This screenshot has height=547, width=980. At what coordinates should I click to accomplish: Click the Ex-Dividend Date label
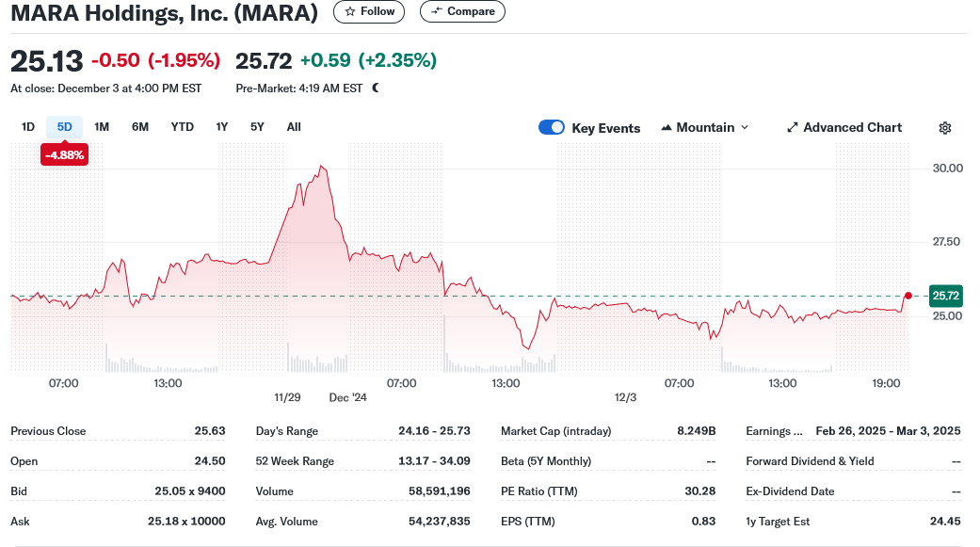(x=790, y=491)
